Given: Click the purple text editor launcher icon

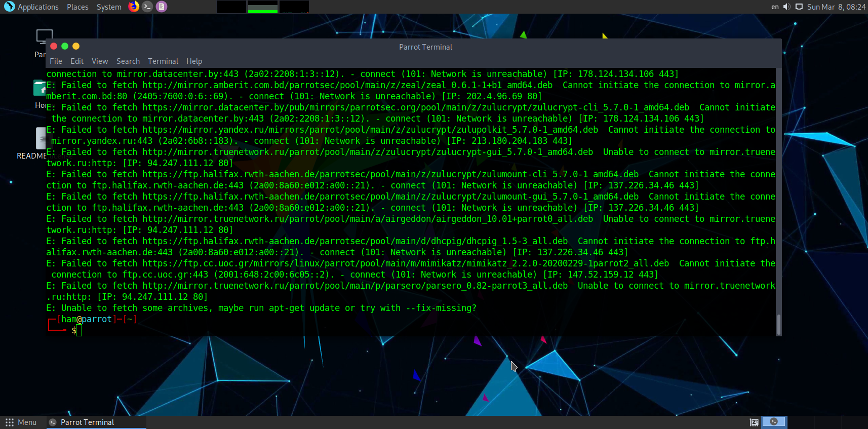Looking at the screenshot, I should [162, 7].
